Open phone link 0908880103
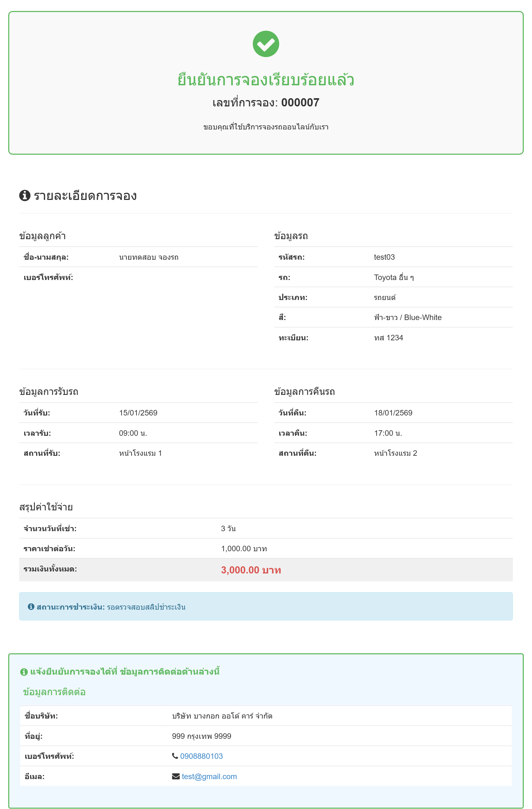Viewport: 532px width, 809px height. click(201, 756)
